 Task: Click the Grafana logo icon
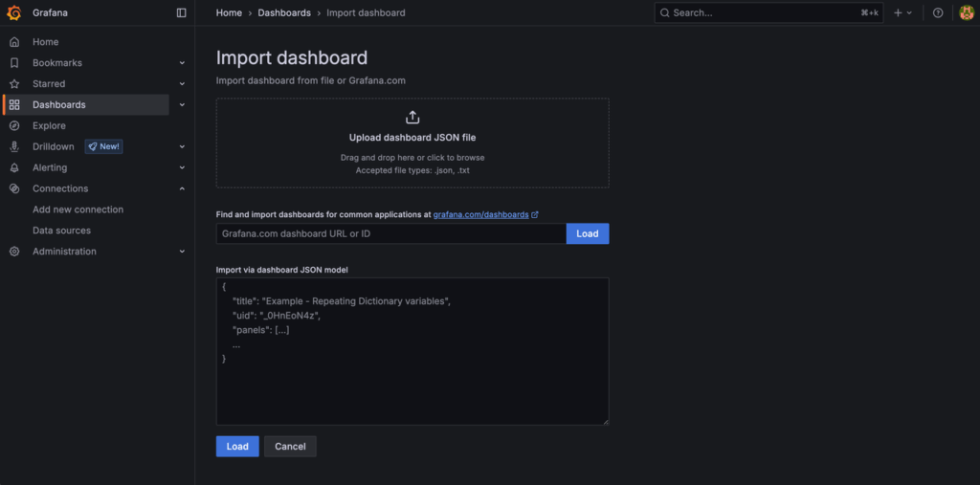[13, 12]
